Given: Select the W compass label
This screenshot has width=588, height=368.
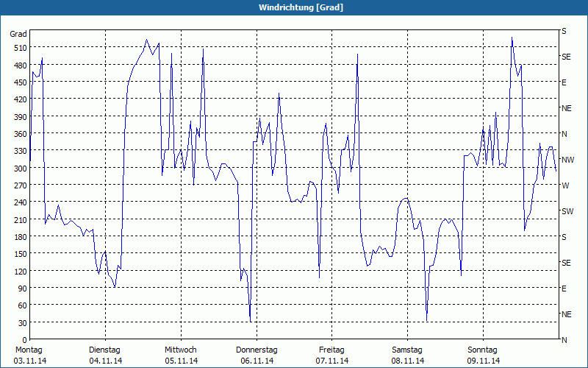Looking at the screenshot, I should [x=565, y=185].
